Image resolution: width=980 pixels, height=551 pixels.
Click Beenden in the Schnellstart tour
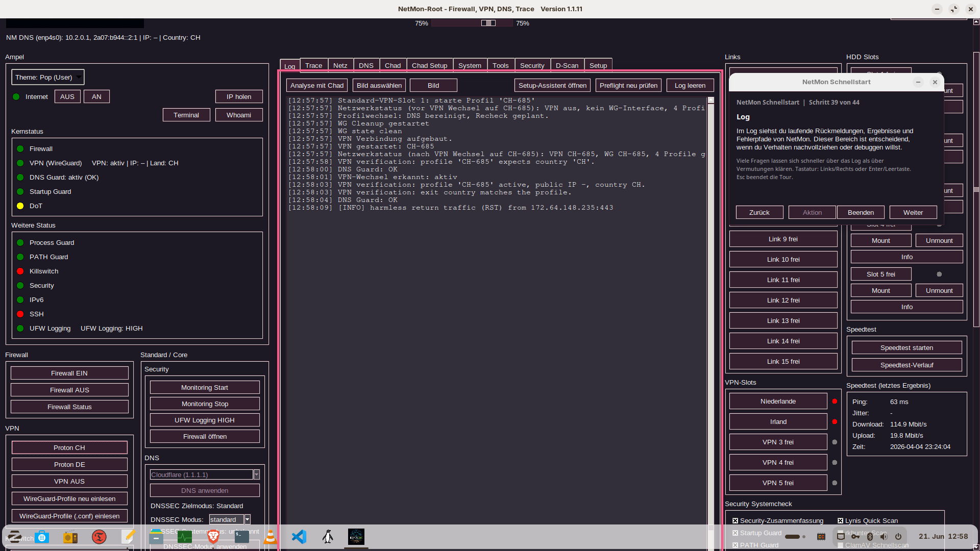[x=861, y=213]
